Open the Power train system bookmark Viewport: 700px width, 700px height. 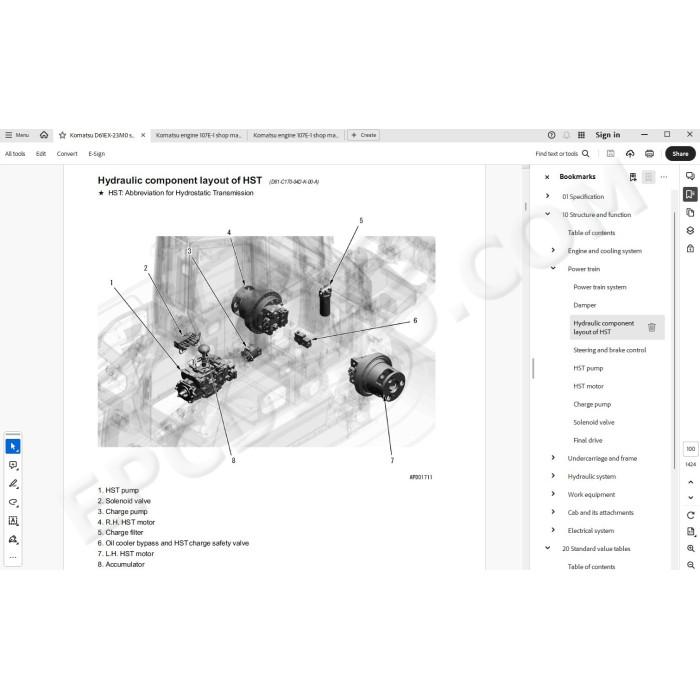coord(600,287)
